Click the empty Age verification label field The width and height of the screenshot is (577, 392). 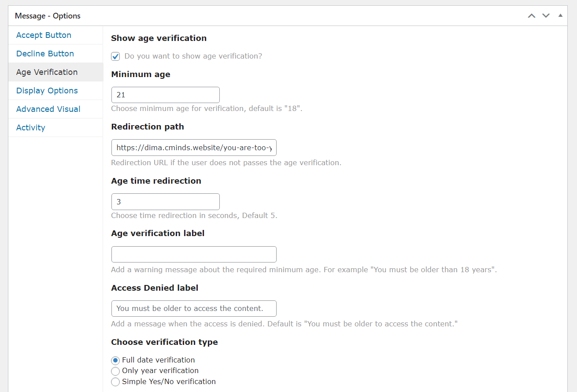[x=194, y=254]
